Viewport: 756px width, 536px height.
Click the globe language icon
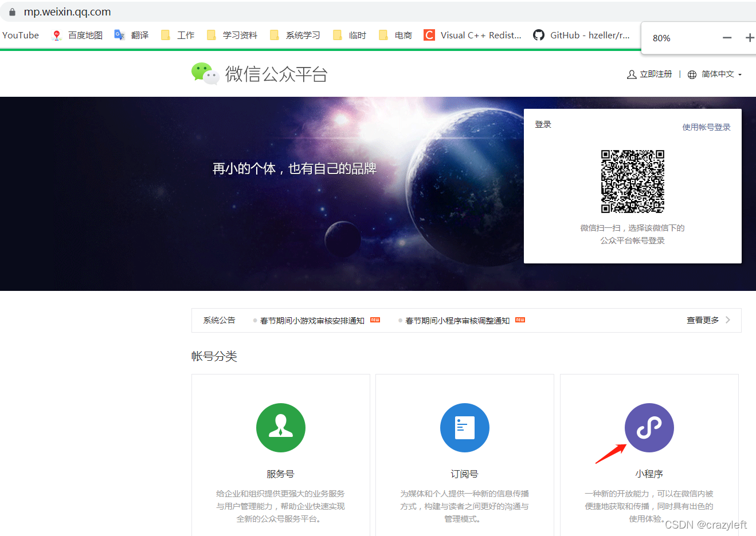tap(692, 74)
